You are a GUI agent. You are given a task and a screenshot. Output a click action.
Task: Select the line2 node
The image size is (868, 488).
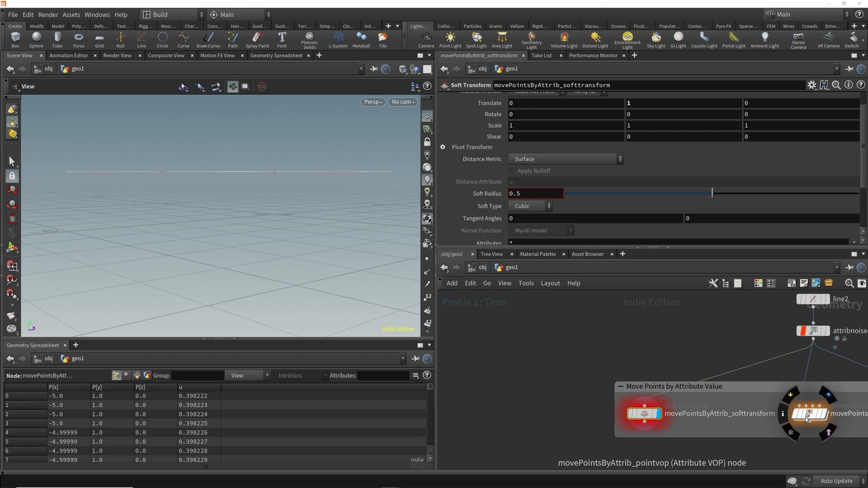813,299
